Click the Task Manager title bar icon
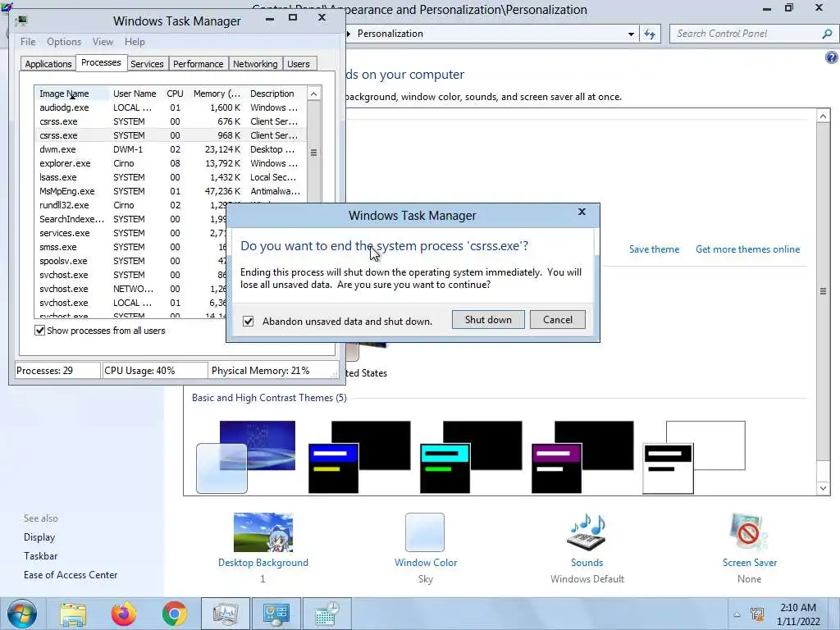 point(21,21)
